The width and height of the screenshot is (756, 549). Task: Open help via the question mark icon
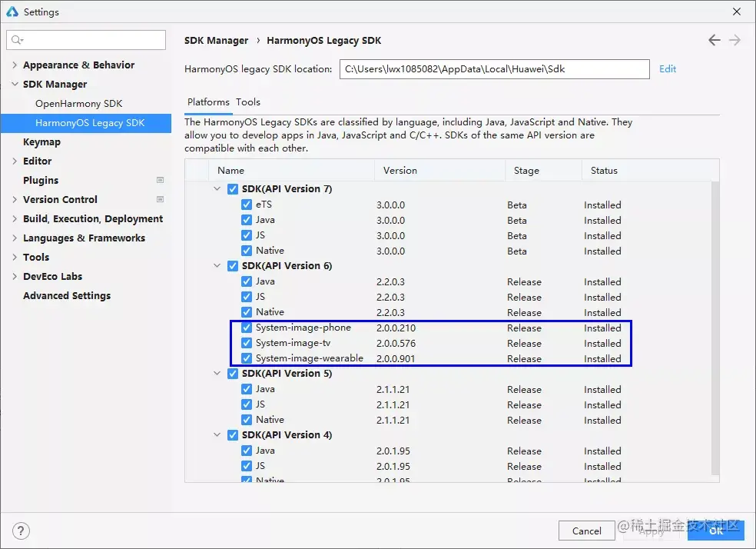[21, 531]
